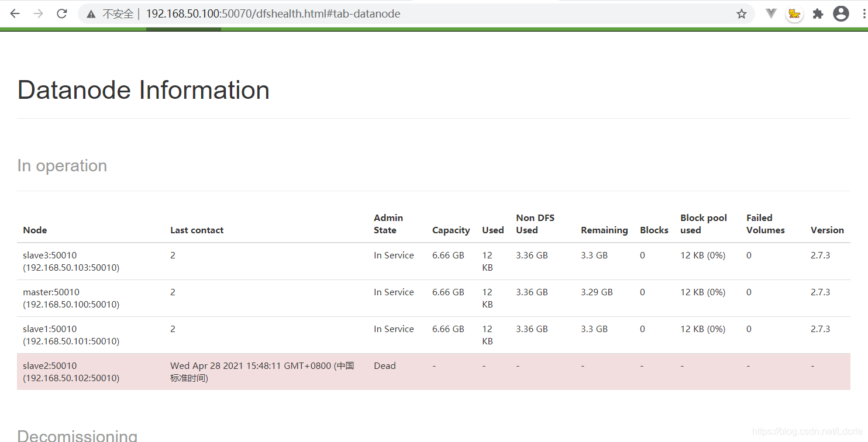
Task: Click slave1's 12 KB (0%) block pool value
Action: click(703, 329)
